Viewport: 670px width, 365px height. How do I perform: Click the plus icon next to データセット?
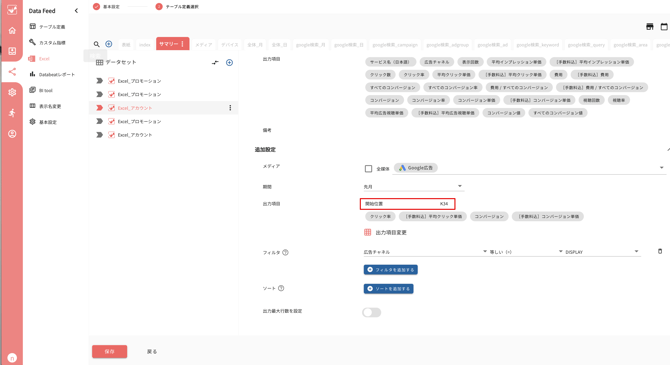229,62
